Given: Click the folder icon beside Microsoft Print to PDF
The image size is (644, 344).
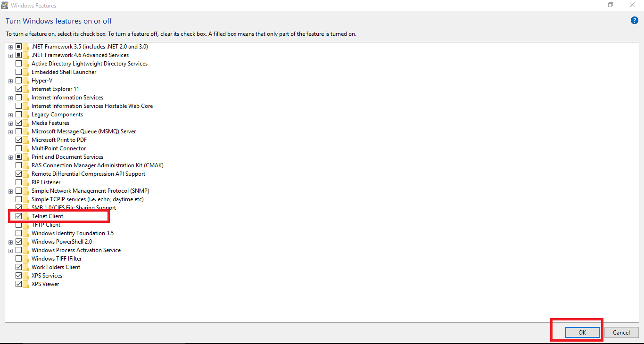Looking at the screenshot, I should tap(26, 140).
